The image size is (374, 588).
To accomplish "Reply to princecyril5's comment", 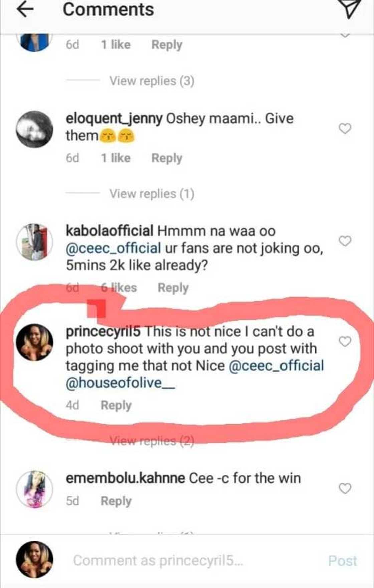I will pyautogui.click(x=115, y=405).
